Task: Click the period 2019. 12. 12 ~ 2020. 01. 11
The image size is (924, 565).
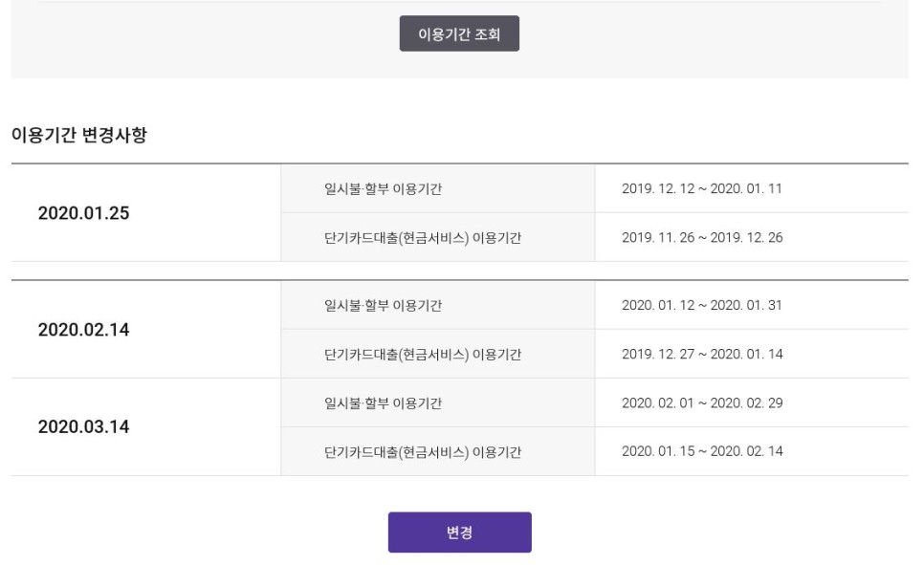Action: 702,188
